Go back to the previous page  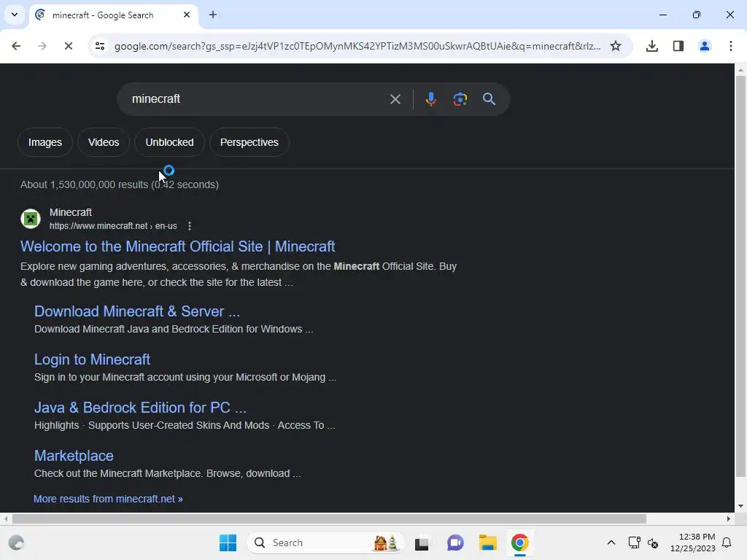click(x=16, y=46)
